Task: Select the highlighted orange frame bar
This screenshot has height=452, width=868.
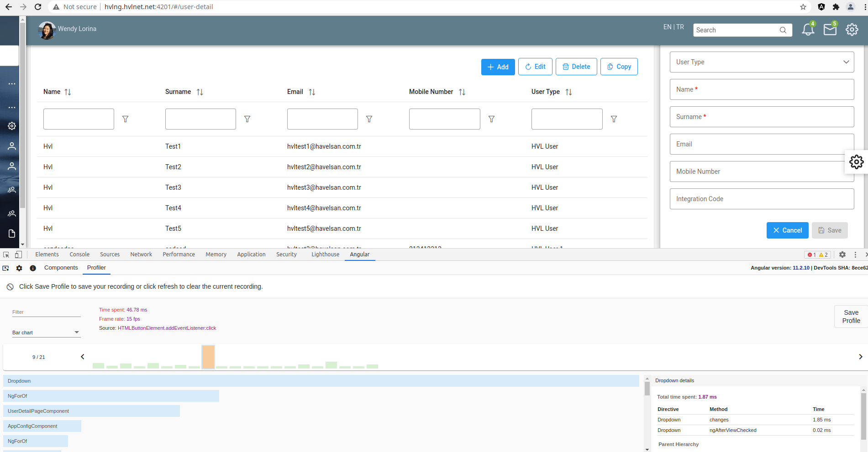Action: point(208,357)
